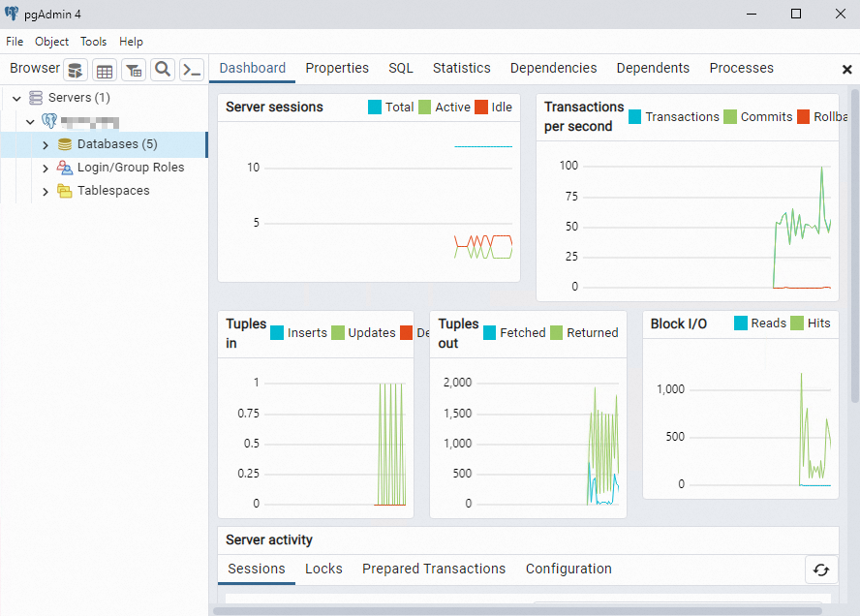Collapse the Servers (1) tree node

pyautogui.click(x=16, y=98)
